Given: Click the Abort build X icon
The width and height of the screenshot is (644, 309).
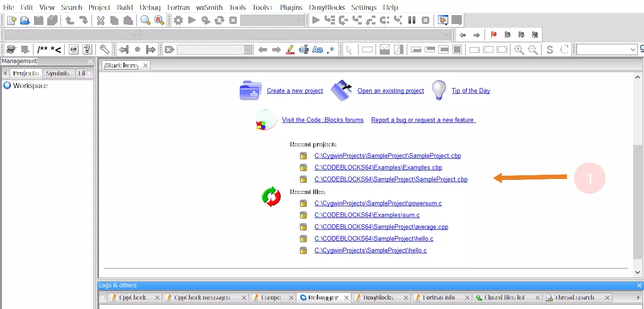Looking at the screenshot, I should click(233, 20).
